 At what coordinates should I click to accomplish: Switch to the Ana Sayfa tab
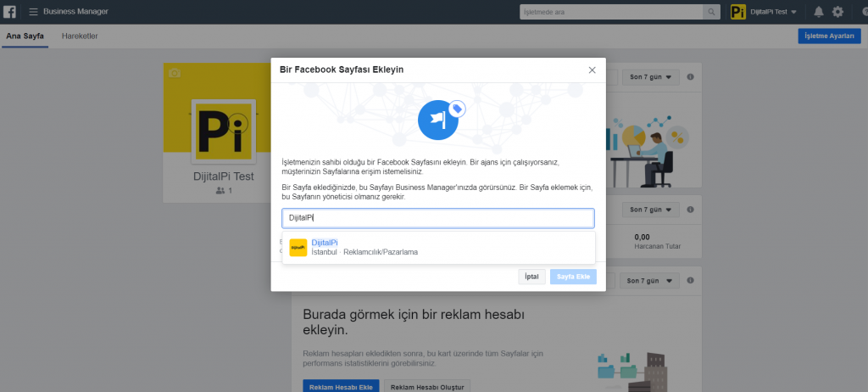click(x=25, y=36)
